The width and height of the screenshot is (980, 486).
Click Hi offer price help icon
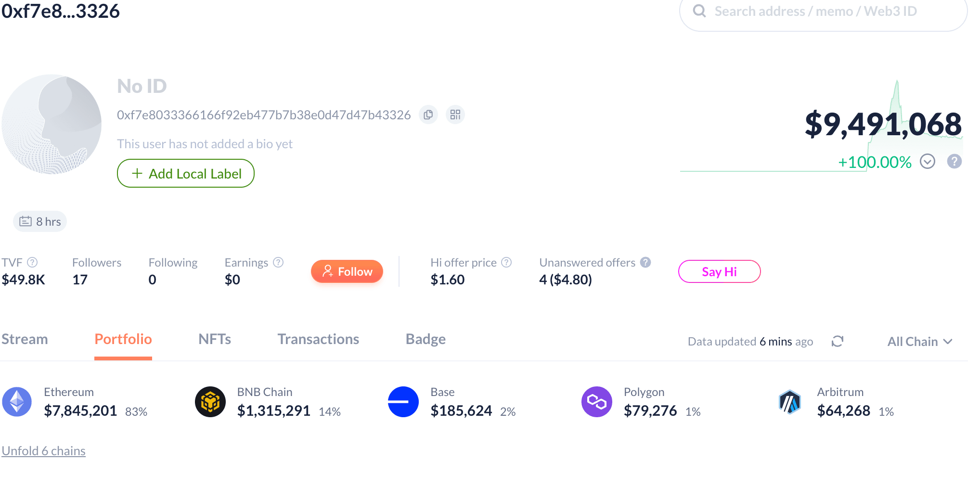pos(506,262)
